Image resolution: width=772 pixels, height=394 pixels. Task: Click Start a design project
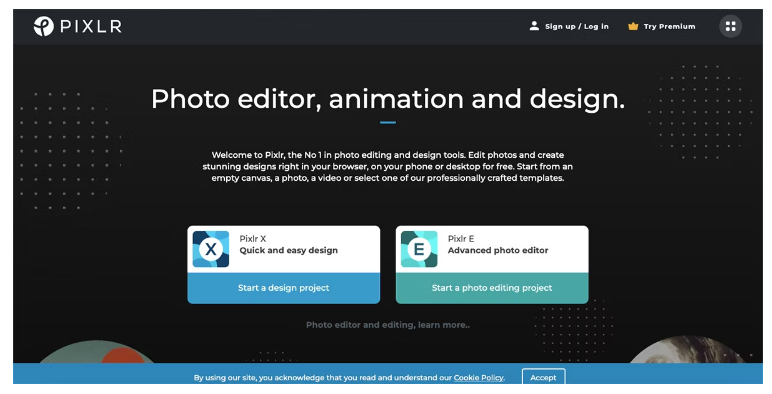pyautogui.click(x=284, y=288)
